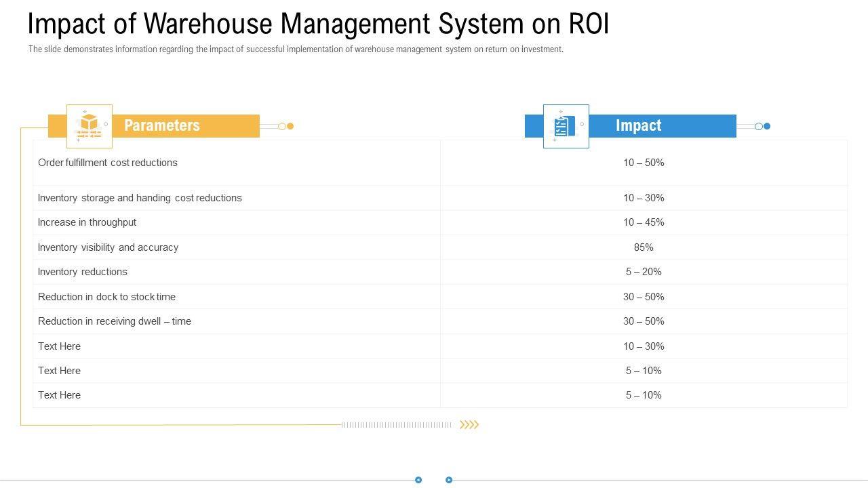Click the solid blue dot after Impact header
The width and height of the screenshot is (868, 488).
pos(767,126)
